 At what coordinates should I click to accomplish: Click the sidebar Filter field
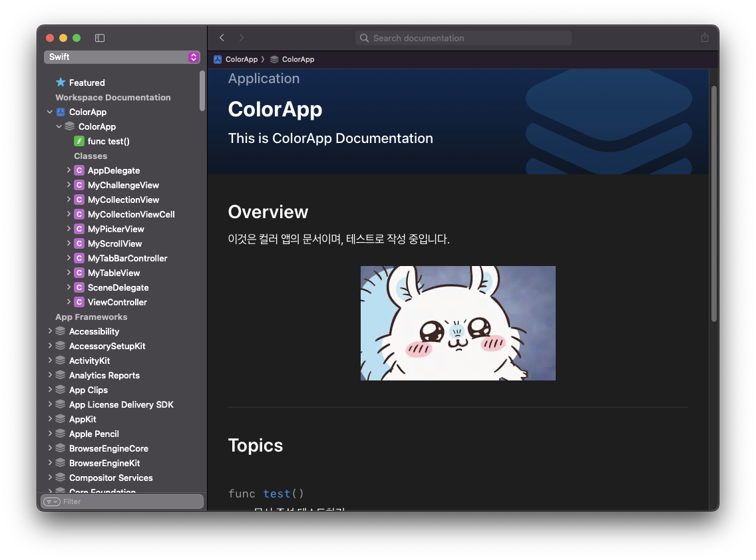pyautogui.click(x=122, y=501)
